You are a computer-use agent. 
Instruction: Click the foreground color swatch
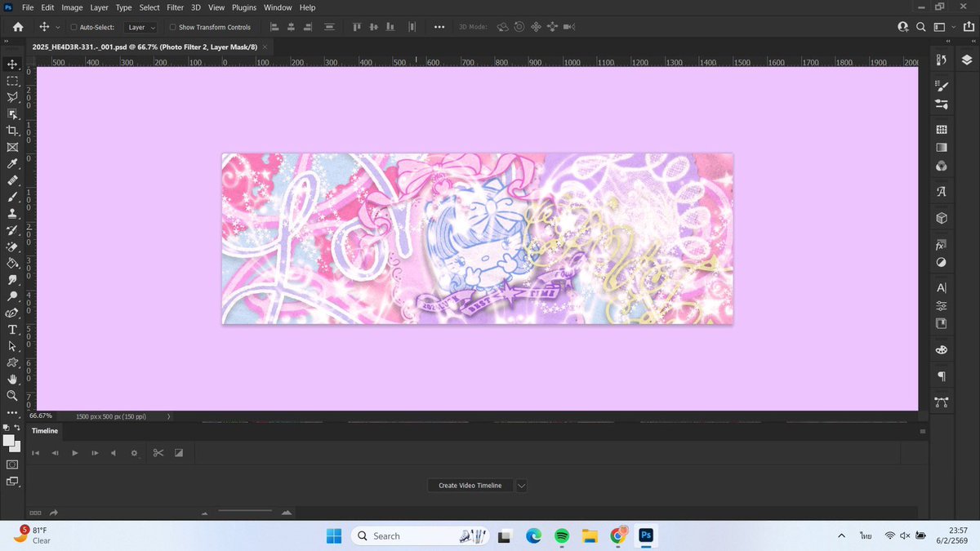8,438
